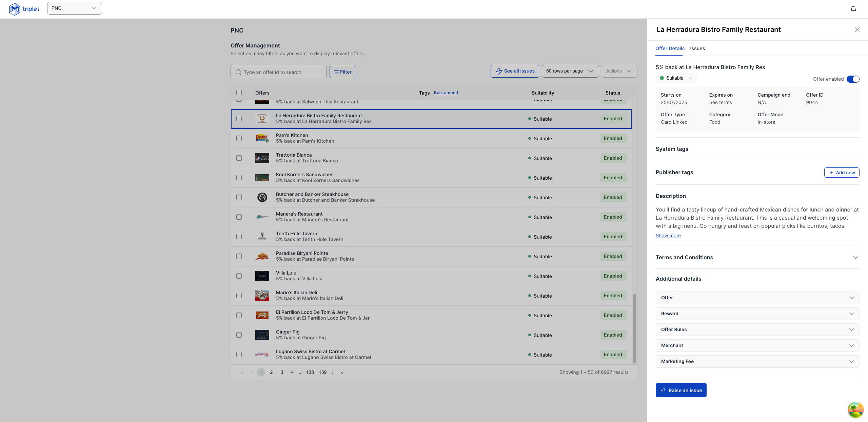
Task: Check the Trattoria Bianca row checkbox
Action: tap(239, 158)
